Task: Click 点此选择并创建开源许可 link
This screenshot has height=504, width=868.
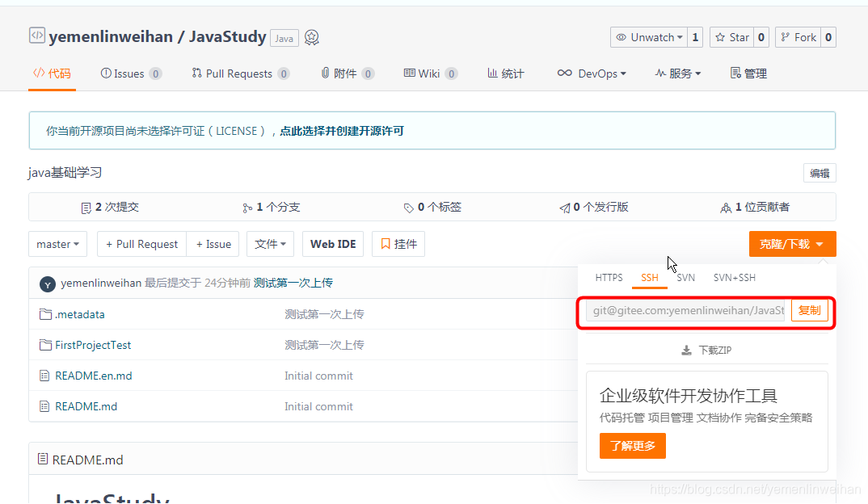Action: click(342, 131)
